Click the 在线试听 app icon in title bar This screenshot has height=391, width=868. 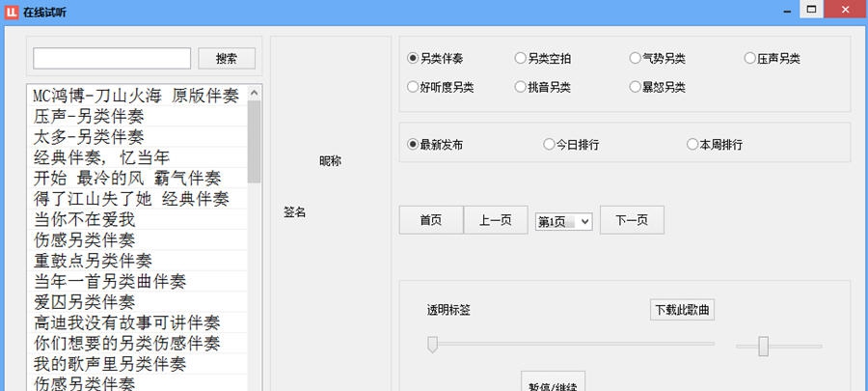click(12, 12)
